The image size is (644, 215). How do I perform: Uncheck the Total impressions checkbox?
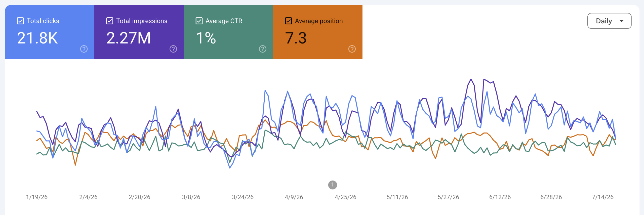[110, 21]
